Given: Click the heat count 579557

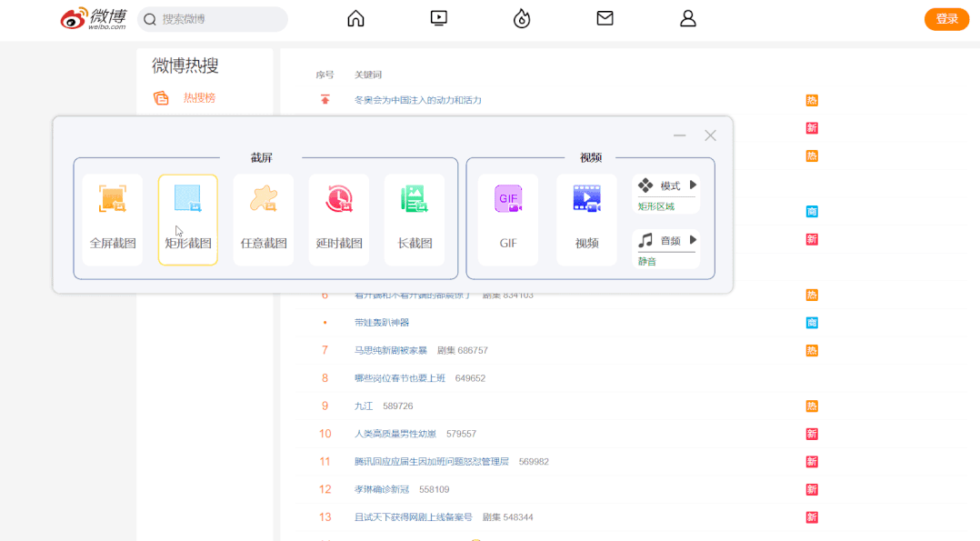Looking at the screenshot, I should (461, 434).
